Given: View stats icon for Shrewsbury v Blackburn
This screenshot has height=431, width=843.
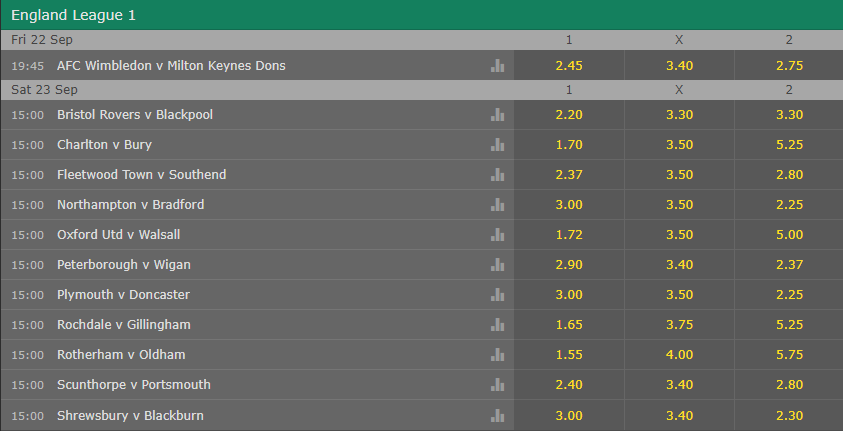Looking at the screenshot, I should coord(497,415).
